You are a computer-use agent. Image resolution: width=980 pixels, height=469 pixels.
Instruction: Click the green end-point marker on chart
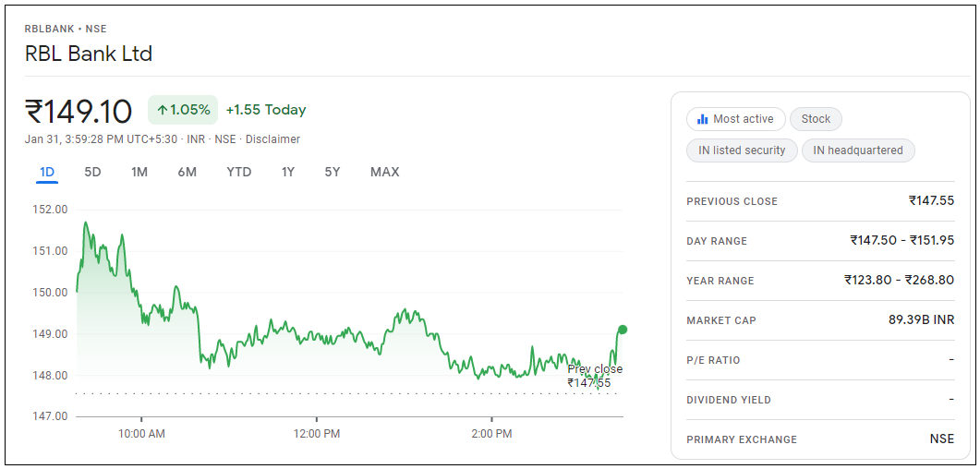622,330
